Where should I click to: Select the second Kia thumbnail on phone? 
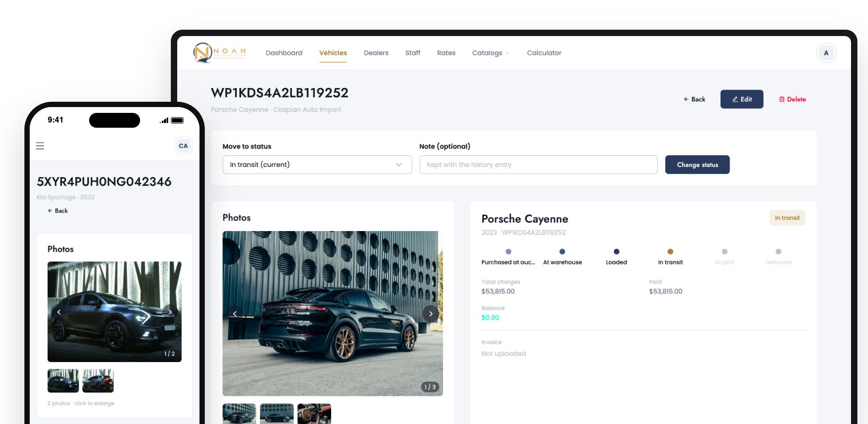98,381
